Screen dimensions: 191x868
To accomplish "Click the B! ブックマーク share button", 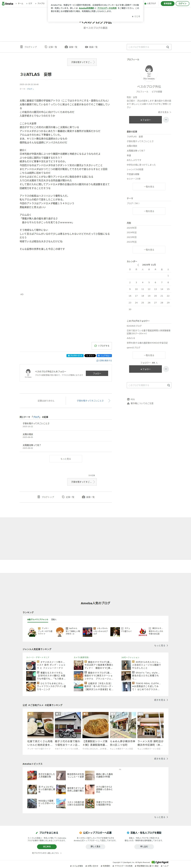I will pos(75,355).
